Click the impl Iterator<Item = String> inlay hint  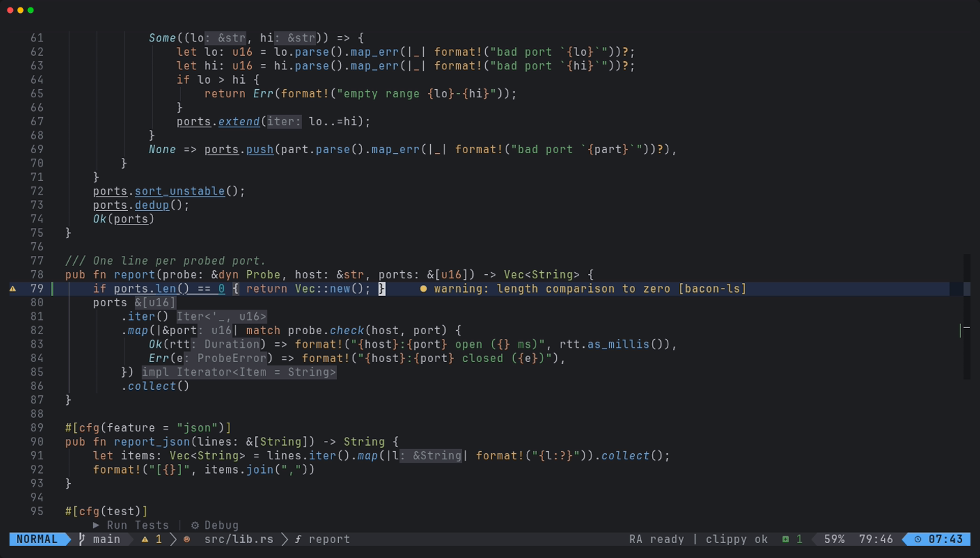[x=239, y=372]
